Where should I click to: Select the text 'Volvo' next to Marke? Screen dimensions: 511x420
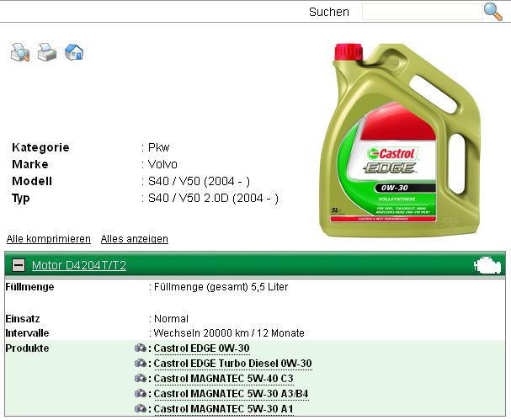coord(162,164)
